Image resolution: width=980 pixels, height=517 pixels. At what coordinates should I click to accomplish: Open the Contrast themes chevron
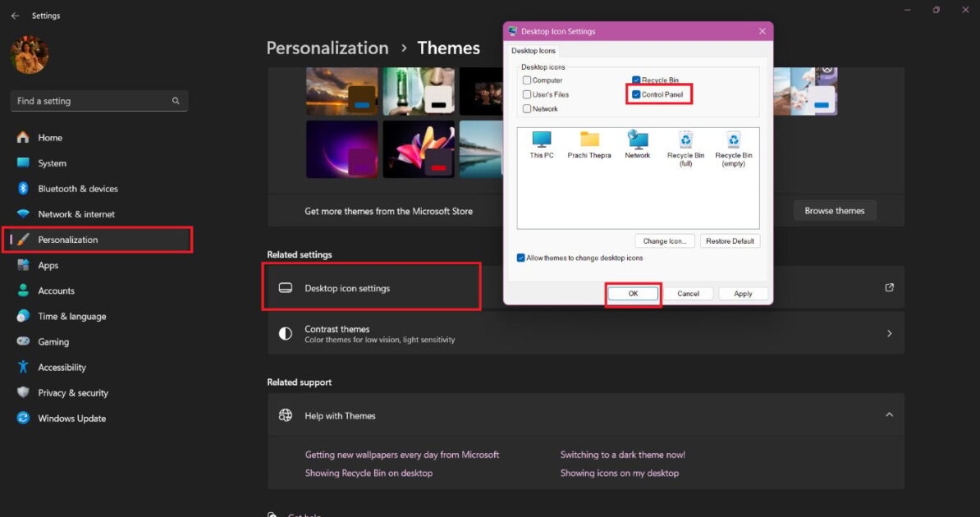890,333
